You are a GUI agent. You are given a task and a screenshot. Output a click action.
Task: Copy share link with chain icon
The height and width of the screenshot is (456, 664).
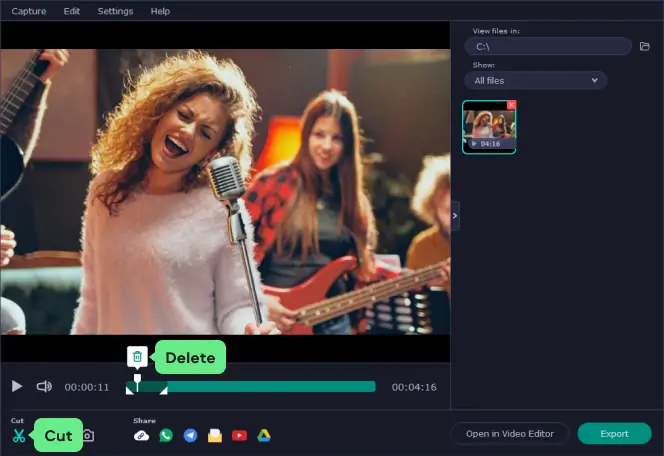click(141, 435)
